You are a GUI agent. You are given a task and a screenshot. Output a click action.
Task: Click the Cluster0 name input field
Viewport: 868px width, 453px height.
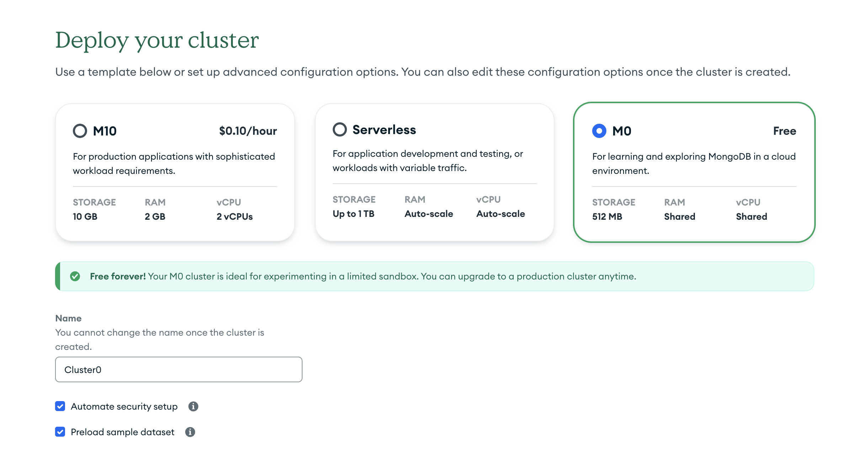178,369
